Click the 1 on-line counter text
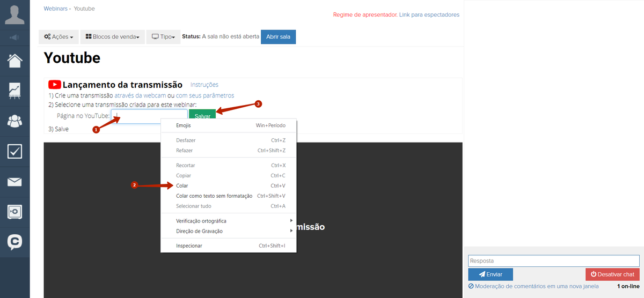Image resolution: width=644 pixels, height=298 pixels. coord(628,287)
